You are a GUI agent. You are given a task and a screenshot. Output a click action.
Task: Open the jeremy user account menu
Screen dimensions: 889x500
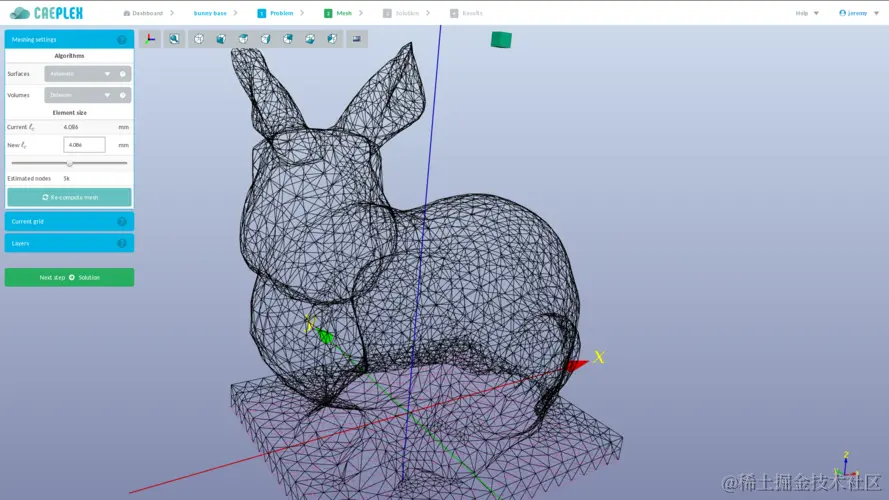pos(856,13)
